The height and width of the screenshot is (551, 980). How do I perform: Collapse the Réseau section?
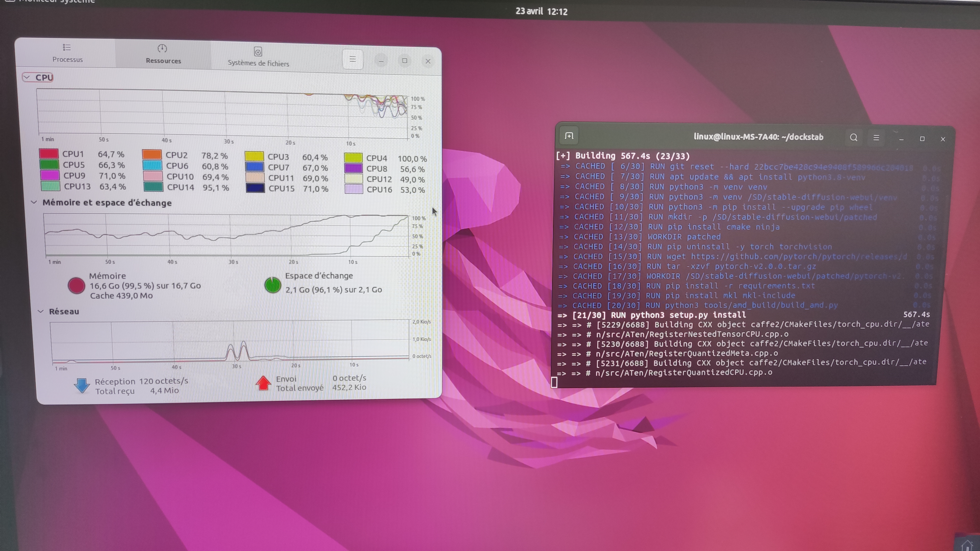41,311
